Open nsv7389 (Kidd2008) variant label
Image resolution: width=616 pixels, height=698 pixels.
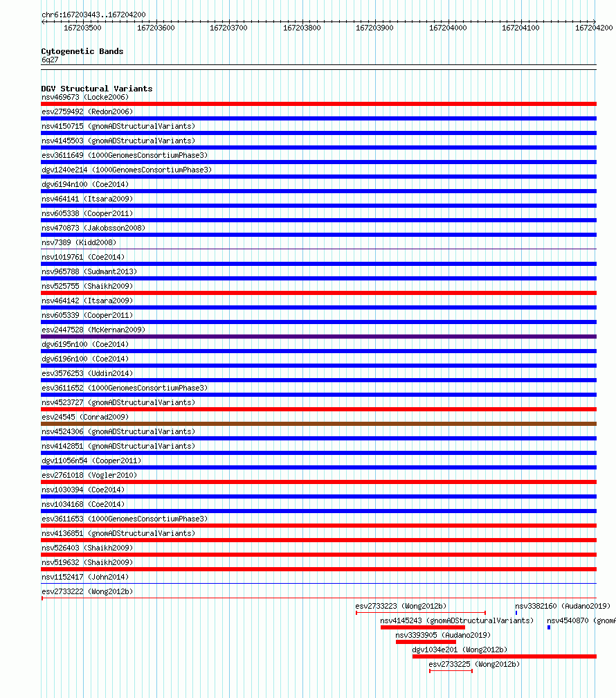pos(79,242)
